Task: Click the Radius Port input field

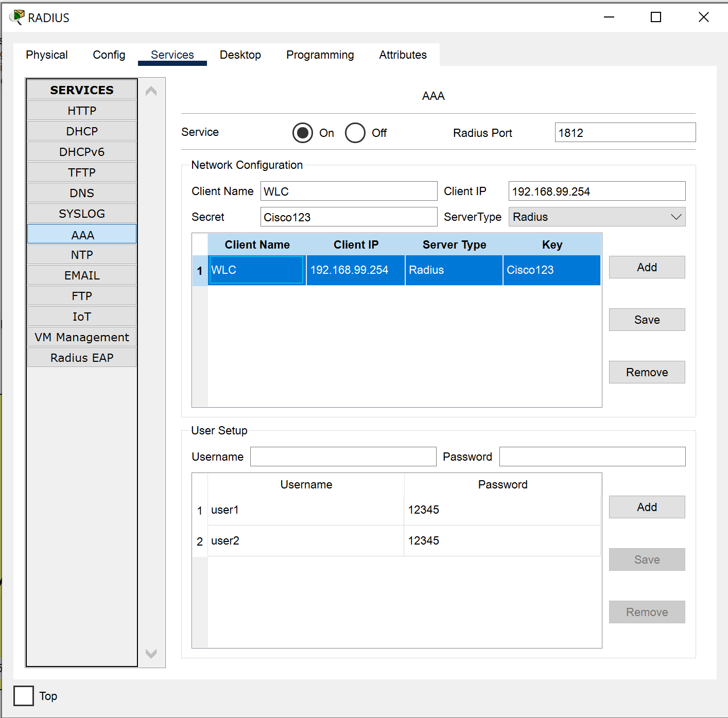Action: click(625, 133)
